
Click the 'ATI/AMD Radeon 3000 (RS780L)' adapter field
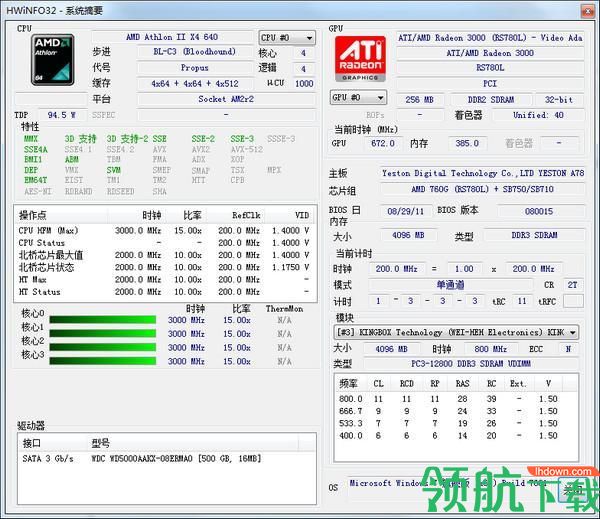coord(490,38)
